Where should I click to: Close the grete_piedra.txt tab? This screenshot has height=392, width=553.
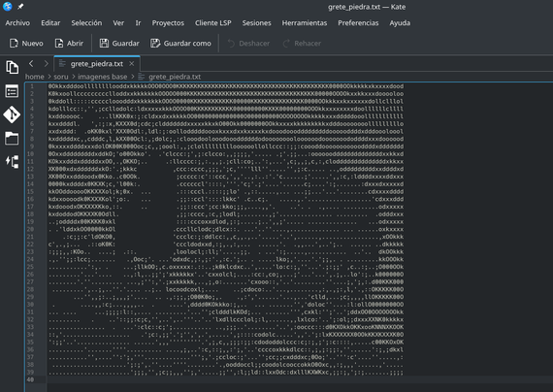point(132,63)
